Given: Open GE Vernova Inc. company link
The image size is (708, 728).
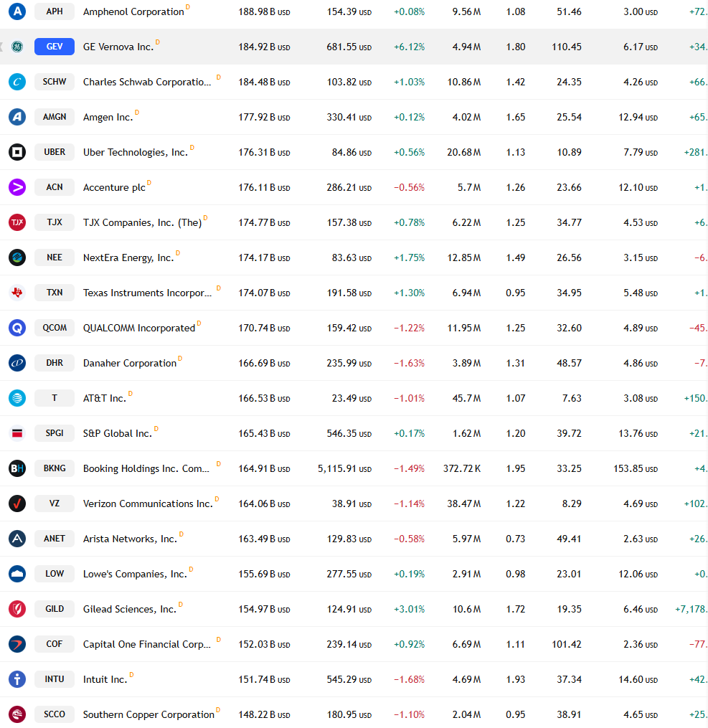Looking at the screenshot, I should point(118,47).
